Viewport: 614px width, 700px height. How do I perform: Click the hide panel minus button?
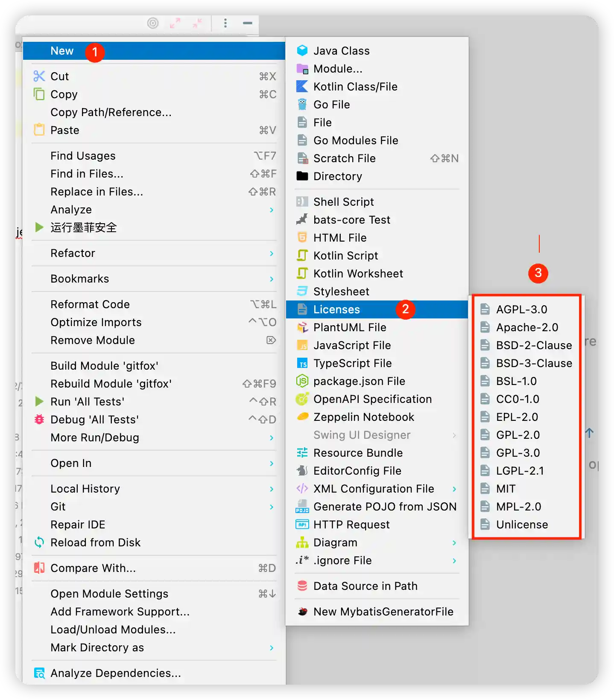(248, 23)
